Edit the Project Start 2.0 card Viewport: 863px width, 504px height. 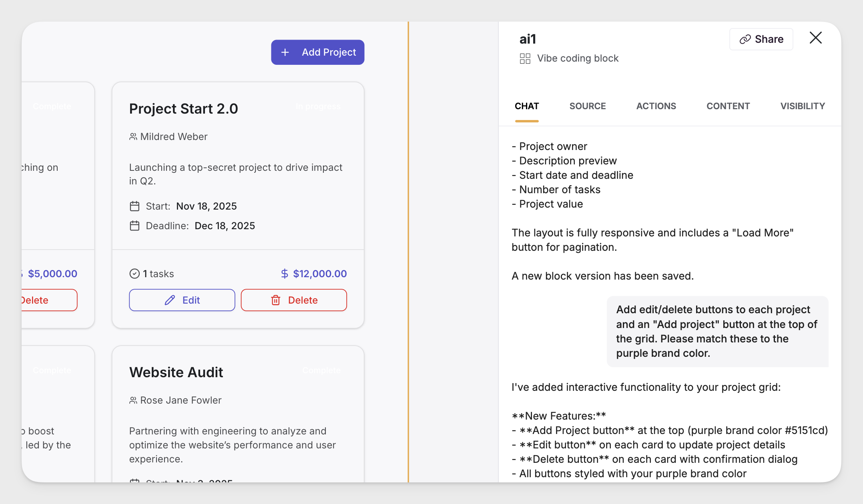[182, 300]
